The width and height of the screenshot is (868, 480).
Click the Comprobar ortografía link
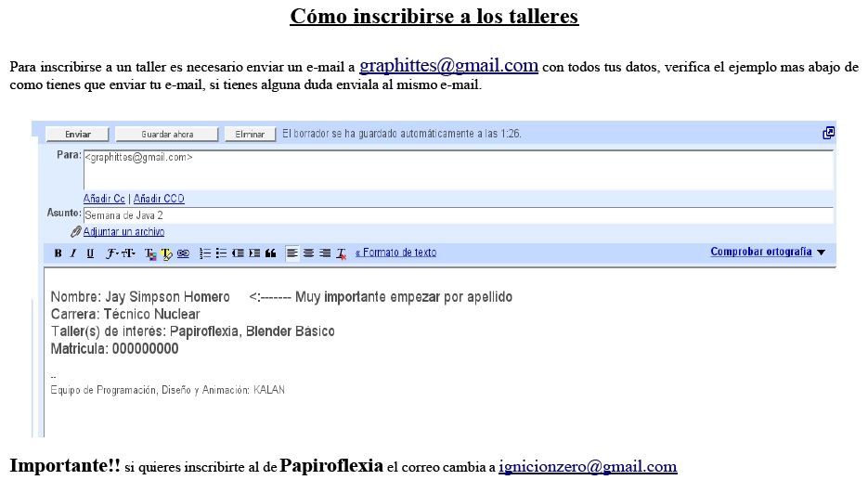(761, 252)
